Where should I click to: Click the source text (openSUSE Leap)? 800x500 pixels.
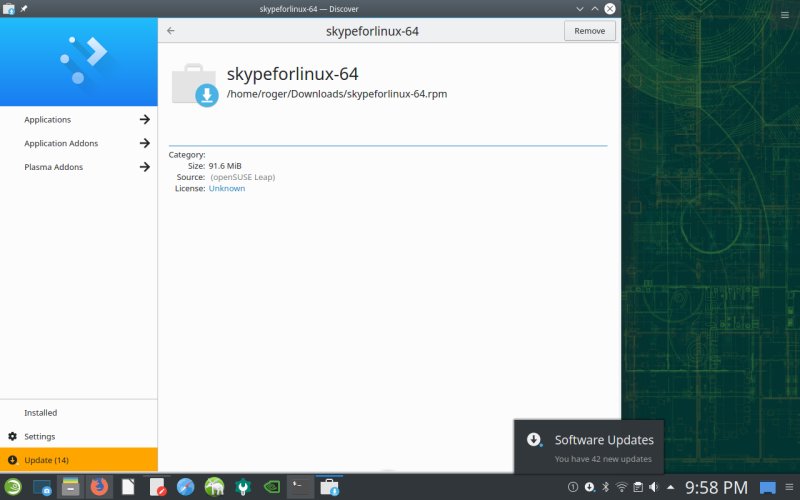[x=242, y=177]
